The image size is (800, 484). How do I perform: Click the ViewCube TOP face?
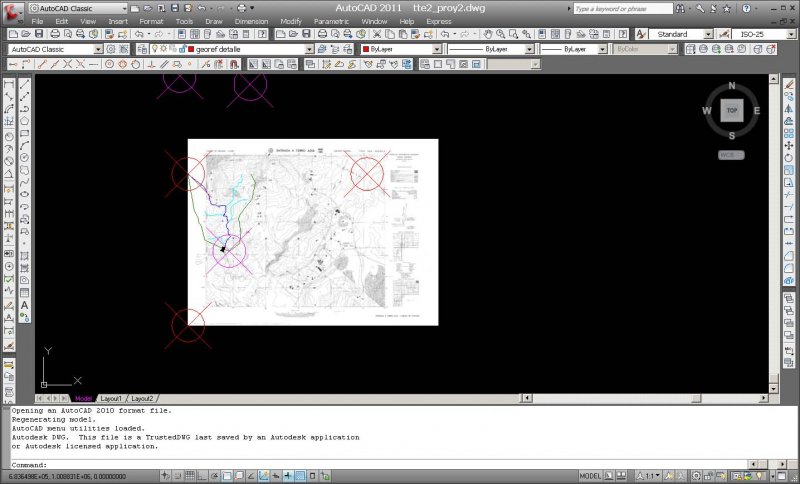[732, 111]
